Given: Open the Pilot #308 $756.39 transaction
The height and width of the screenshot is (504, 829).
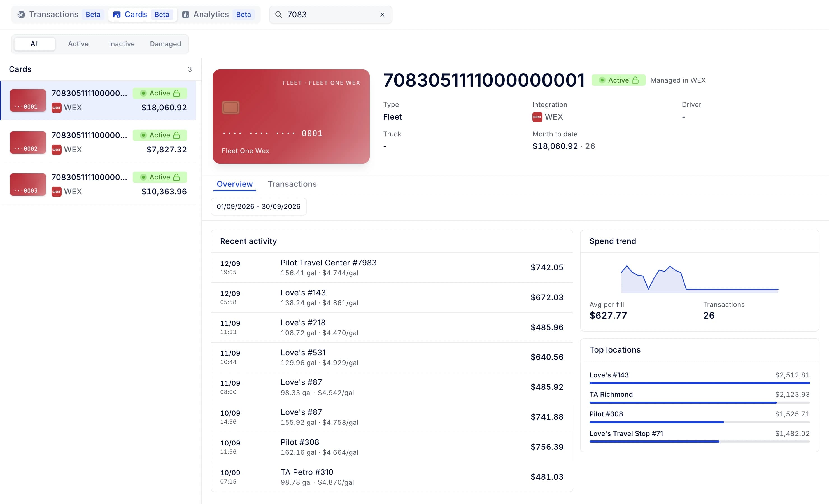Looking at the screenshot, I should click(x=392, y=447).
